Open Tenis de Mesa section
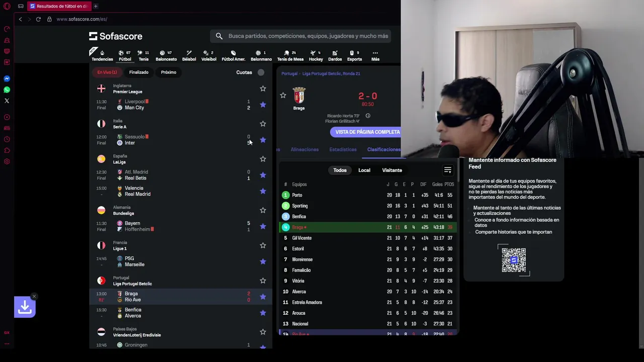The height and width of the screenshot is (362, 644). click(x=290, y=55)
